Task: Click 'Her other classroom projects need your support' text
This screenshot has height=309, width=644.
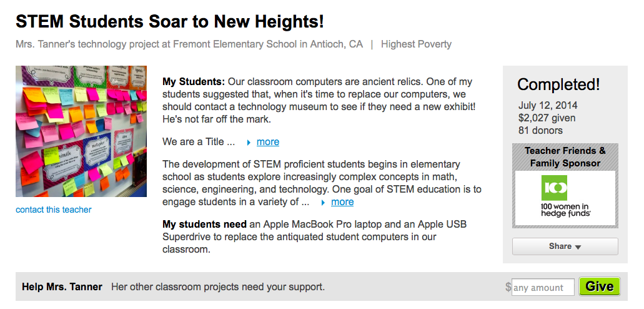Action: coord(217,286)
